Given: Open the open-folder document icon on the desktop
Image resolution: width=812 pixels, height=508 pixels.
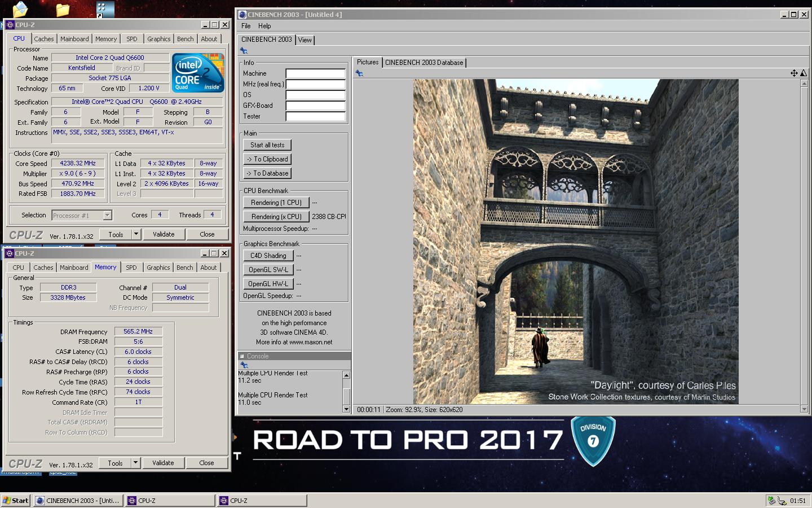Looking at the screenshot, I should 20,9.
